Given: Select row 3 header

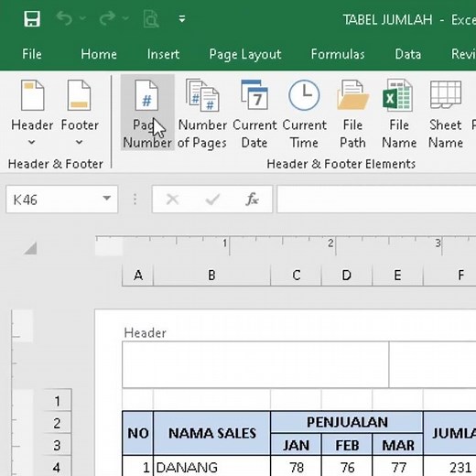Looking at the screenshot, I should tap(57, 445).
